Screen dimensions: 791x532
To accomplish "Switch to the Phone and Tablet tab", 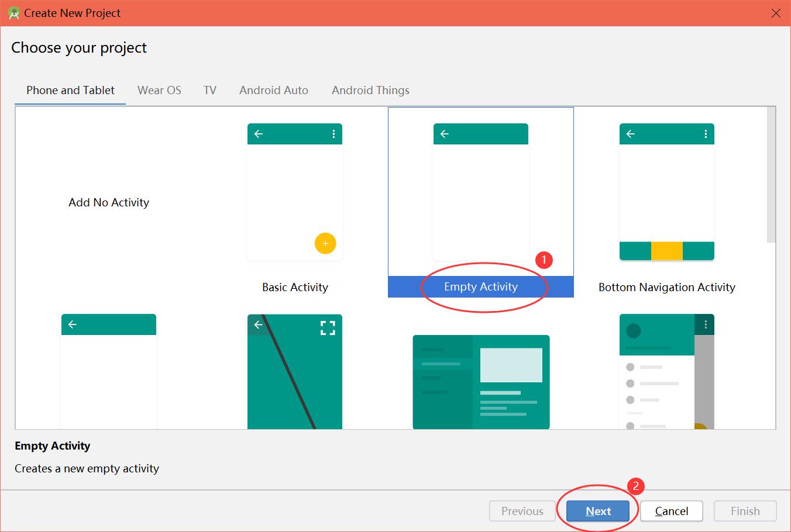I will [70, 90].
